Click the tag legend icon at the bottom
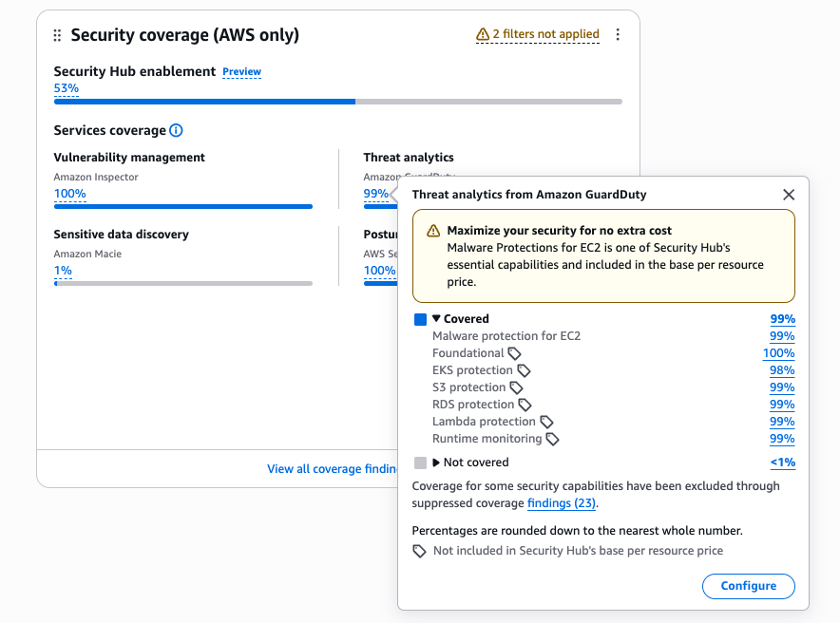 (419, 551)
